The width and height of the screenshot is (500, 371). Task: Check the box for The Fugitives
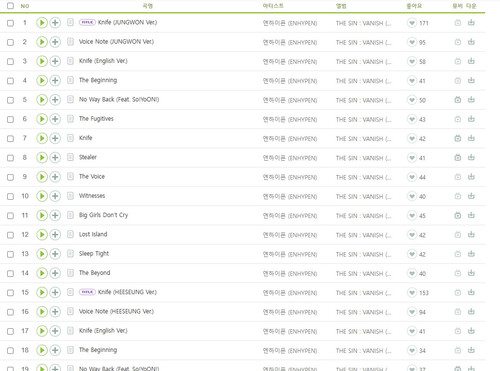tap(10, 119)
